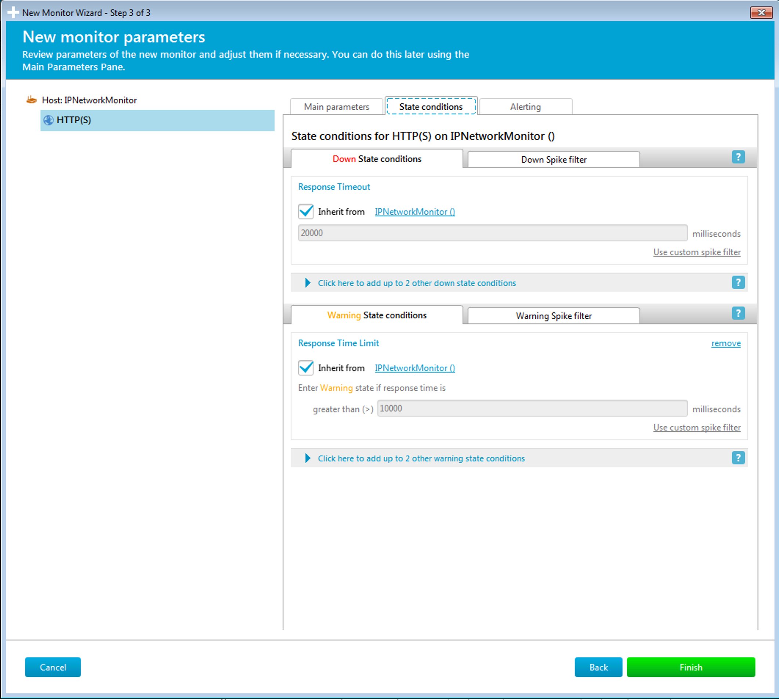
Task: Switch to the Warning Spike filter tab
Action: click(554, 316)
